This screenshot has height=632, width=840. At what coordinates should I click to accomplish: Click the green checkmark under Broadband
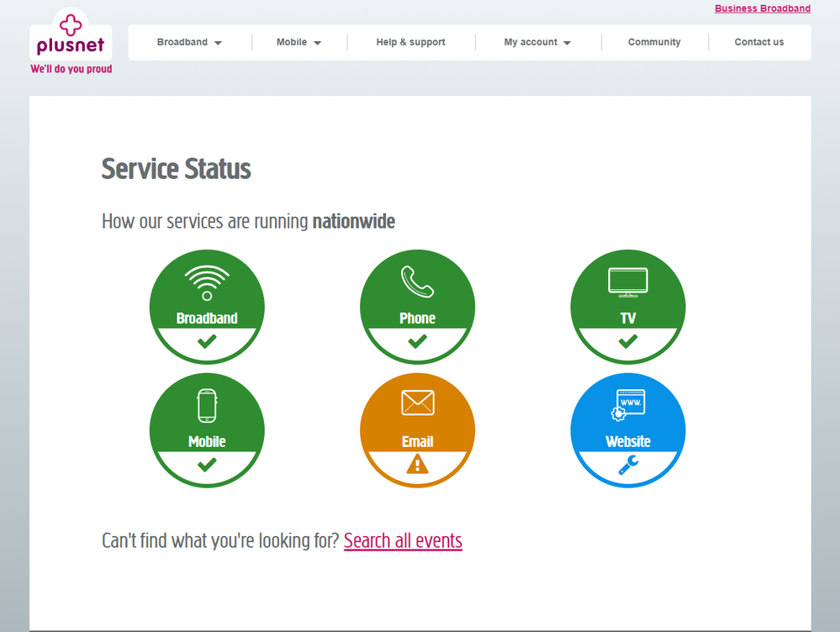coord(207,341)
